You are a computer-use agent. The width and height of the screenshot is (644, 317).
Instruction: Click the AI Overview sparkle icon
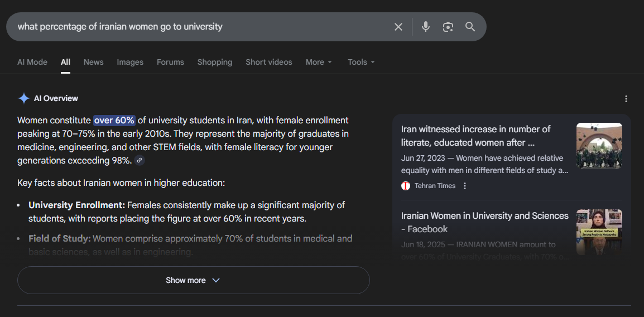24,99
